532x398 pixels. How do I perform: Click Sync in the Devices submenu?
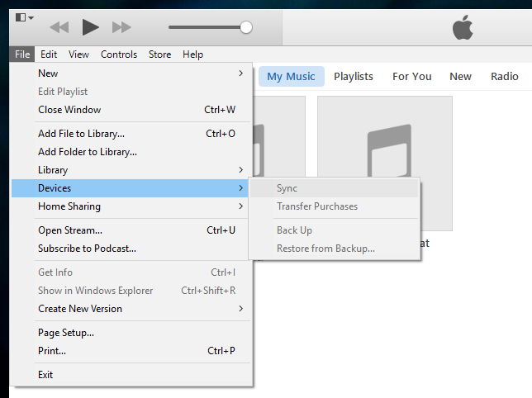pyautogui.click(x=335, y=188)
